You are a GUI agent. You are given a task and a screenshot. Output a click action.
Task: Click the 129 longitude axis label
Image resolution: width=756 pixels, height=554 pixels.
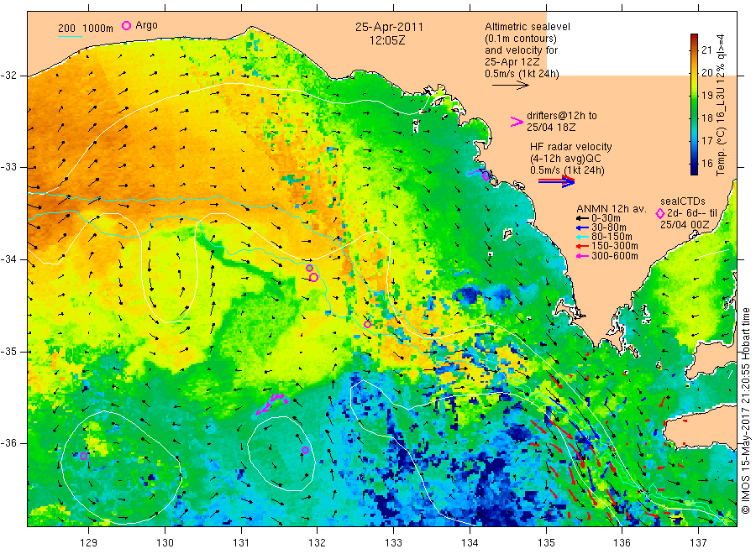tap(89, 543)
